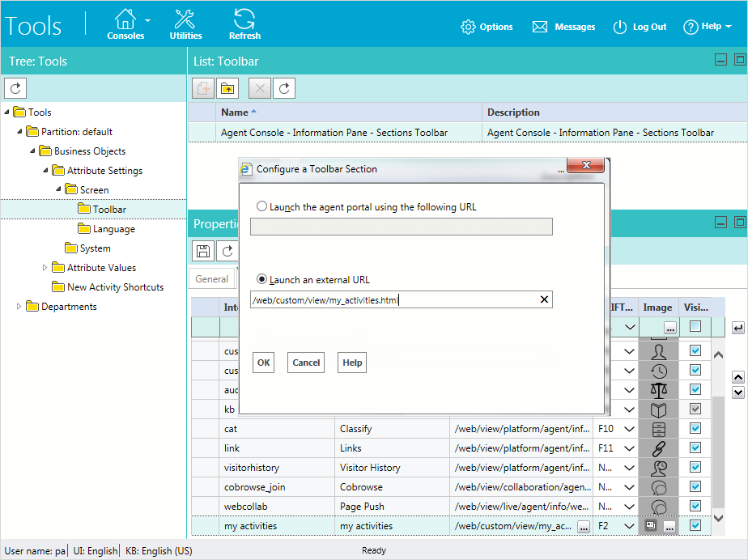Maximize the List: Toolbar pane
Image resolution: width=748 pixels, height=560 pixels.
pos(740,60)
